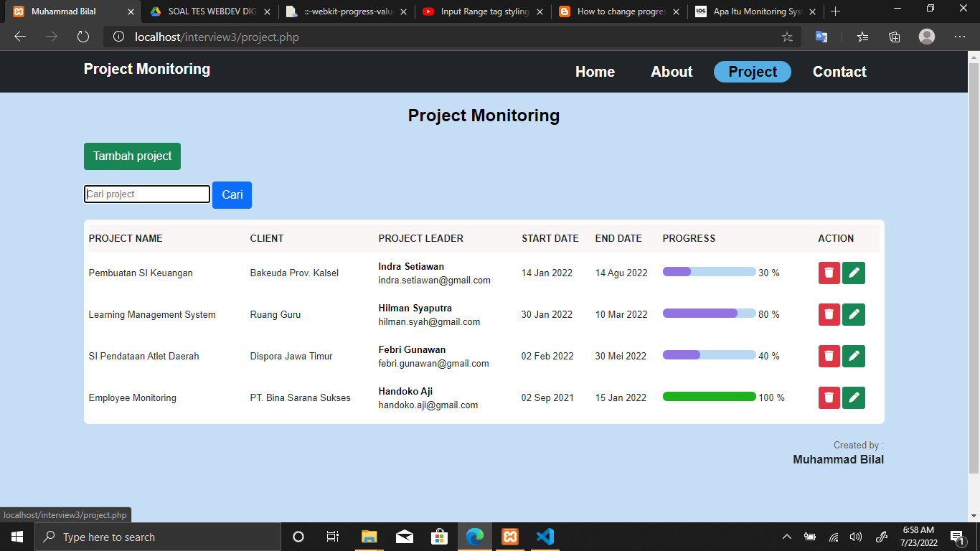Click the Ruang Guru client cell

pos(275,314)
